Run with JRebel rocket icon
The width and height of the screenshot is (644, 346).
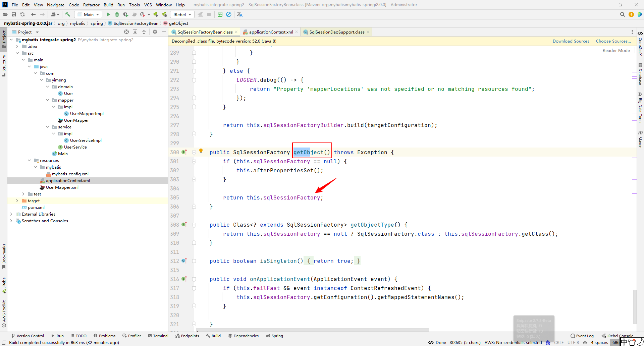156,14
